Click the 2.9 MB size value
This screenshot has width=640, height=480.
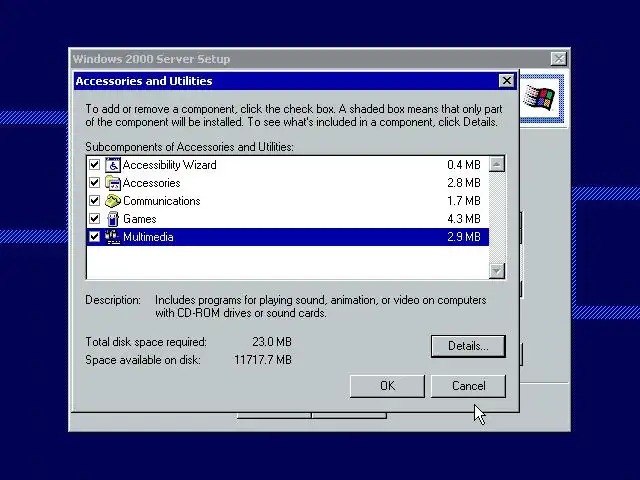[x=464, y=237]
